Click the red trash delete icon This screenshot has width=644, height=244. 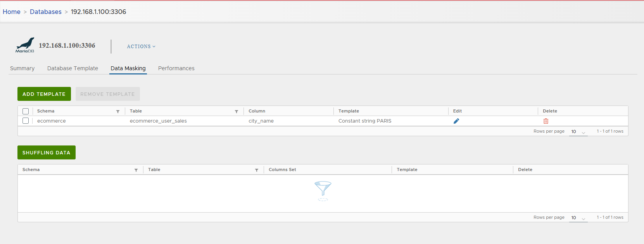546,121
